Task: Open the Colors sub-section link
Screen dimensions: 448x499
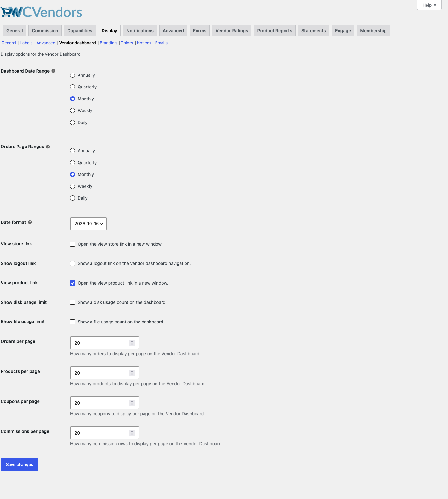Action: (127, 43)
